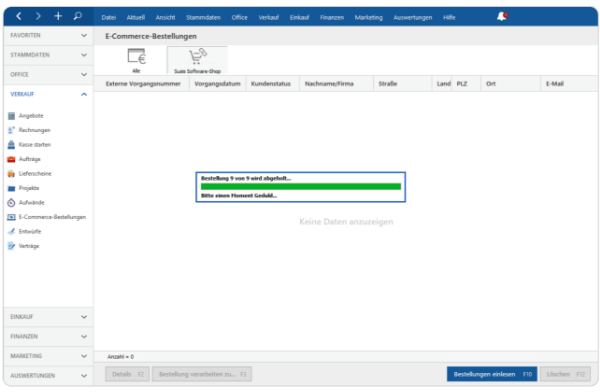Click the Angebote label in sidebar

tap(31, 116)
